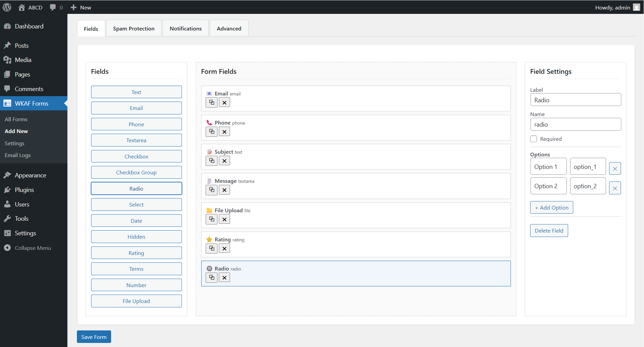Switch to the Fields tab
The height and width of the screenshot is (347, 644).
(x=91, y=28)
